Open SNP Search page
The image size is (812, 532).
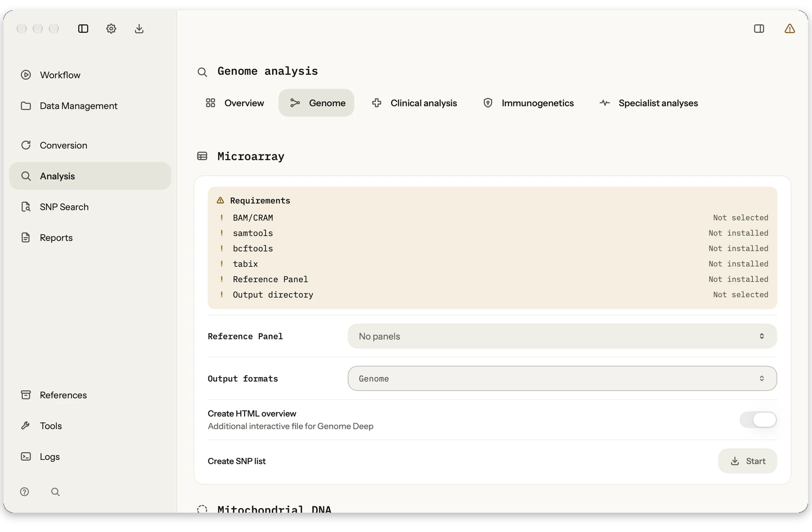90,207
